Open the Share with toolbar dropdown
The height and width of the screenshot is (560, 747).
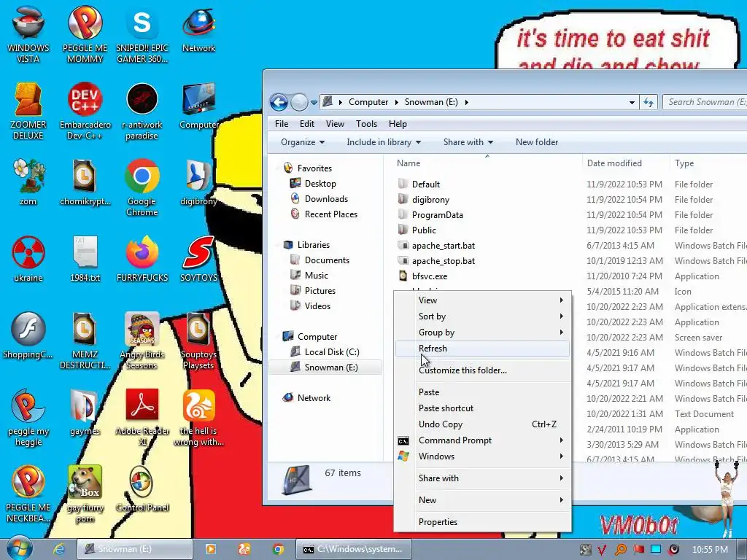point(468,142)
